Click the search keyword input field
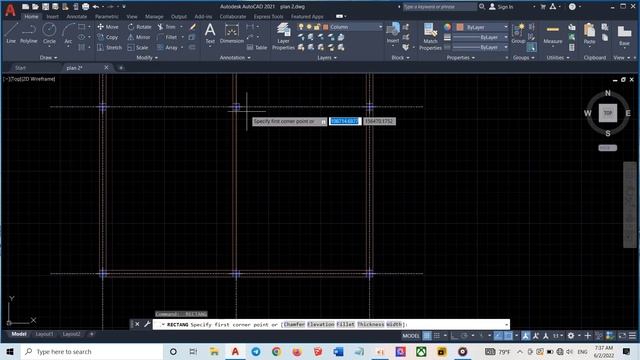The width and height of the screenshot is (640, 360). pyautogui.click(x=439, y=7)
